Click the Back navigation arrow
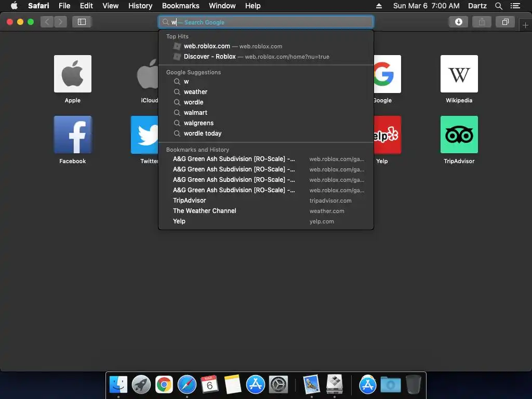 click(x=47, y=22)
